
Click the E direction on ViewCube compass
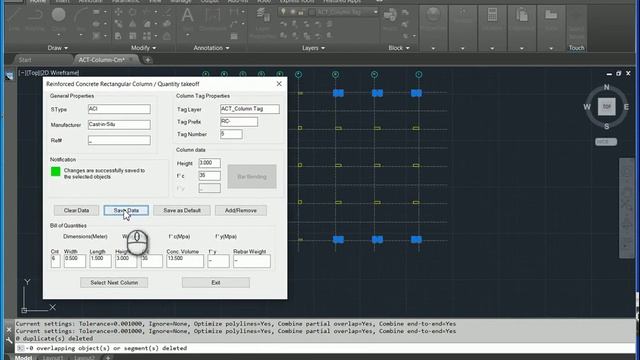pos(626,107)
